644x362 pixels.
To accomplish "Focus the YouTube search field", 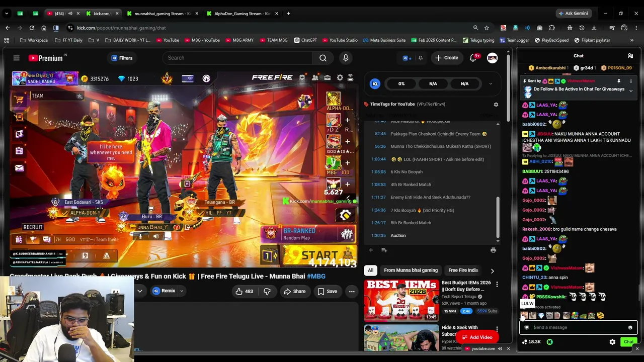I will click(237, 58).
